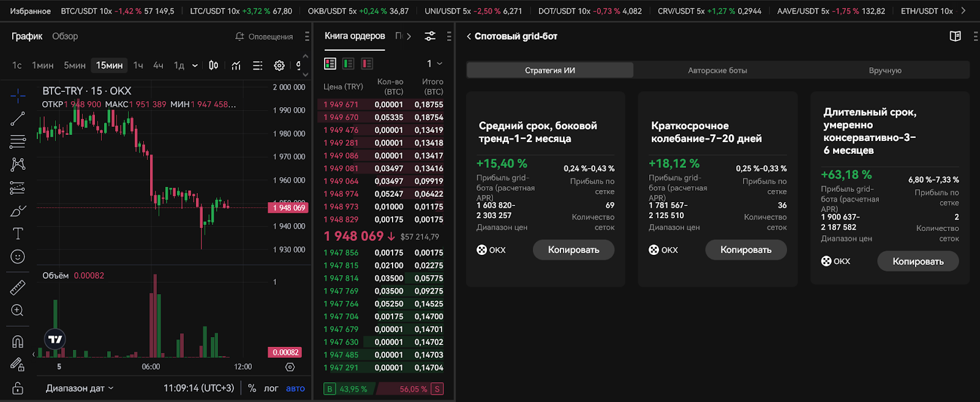Viewport: 980px width, 402px height.
Task: Open the forecasting and measurement position tool
Action: [x=18, y=188]
